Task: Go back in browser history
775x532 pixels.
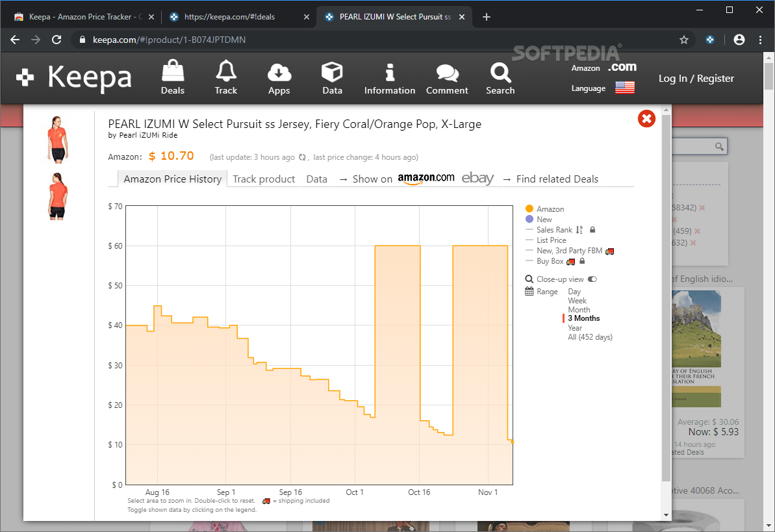Action: pos(15,40)
